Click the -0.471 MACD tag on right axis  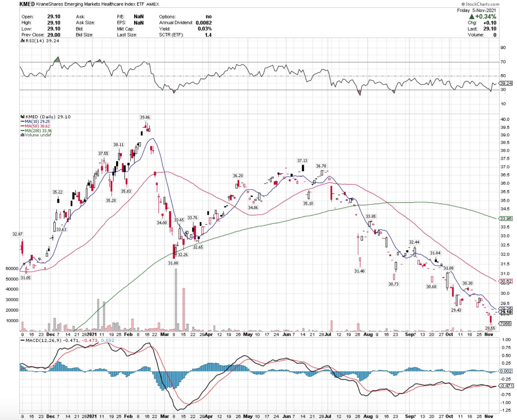pyautogui.click(x=507, y=386)
